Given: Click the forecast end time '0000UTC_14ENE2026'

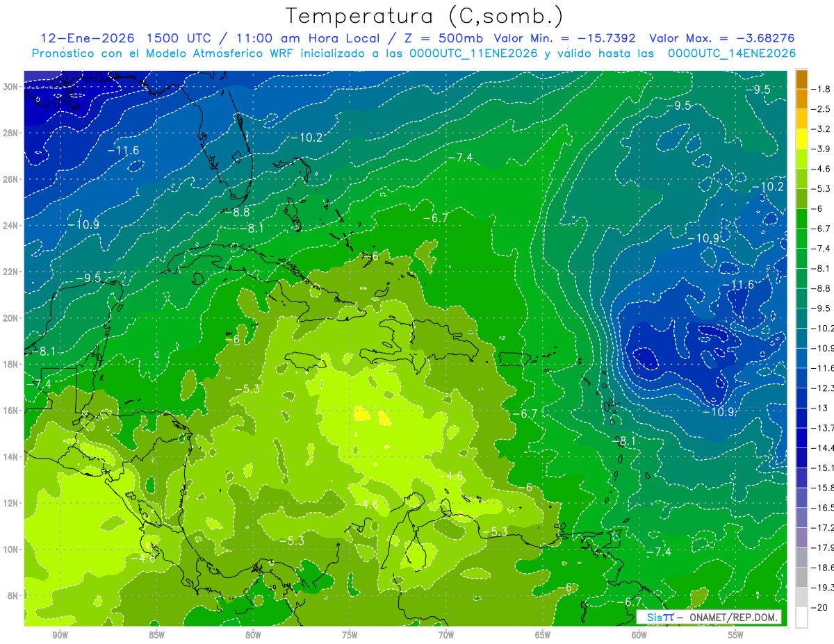Looking at the screenshot, I should click(x=732, y=53).
